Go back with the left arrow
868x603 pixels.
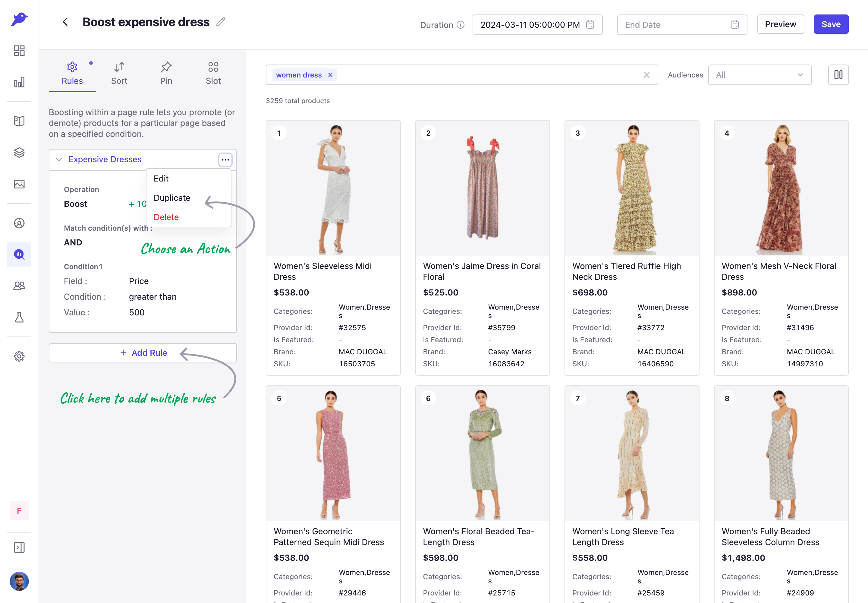click(x=65, y=22)
